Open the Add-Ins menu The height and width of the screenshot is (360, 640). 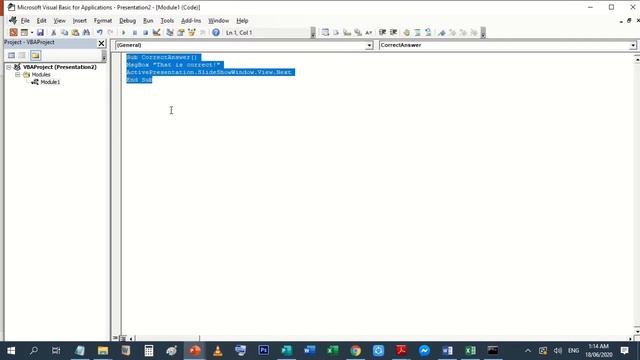tap(191, 20)
